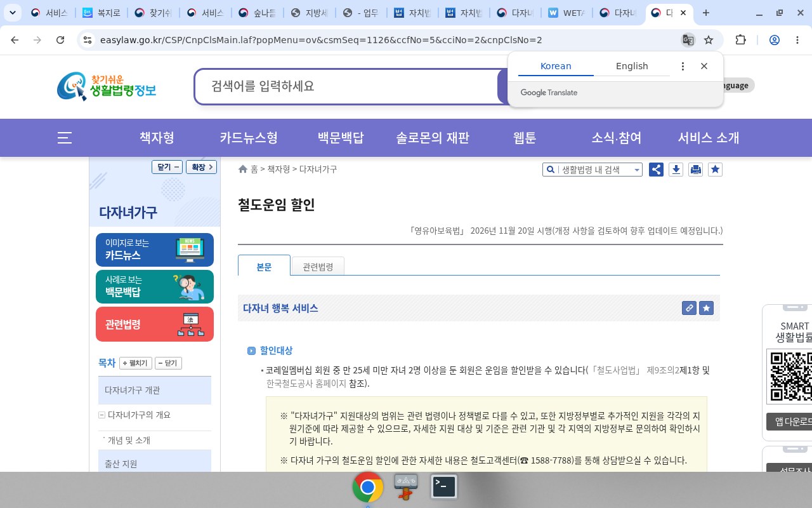This screenshot has height=508, width=812.
Task: Copy link with the chain icon in 다자녀 행복 서비스
Action: click(689, 308)
